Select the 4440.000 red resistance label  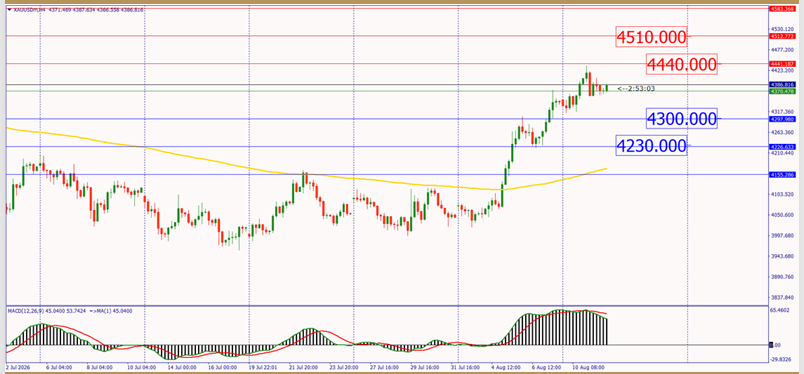pos(681,65)
